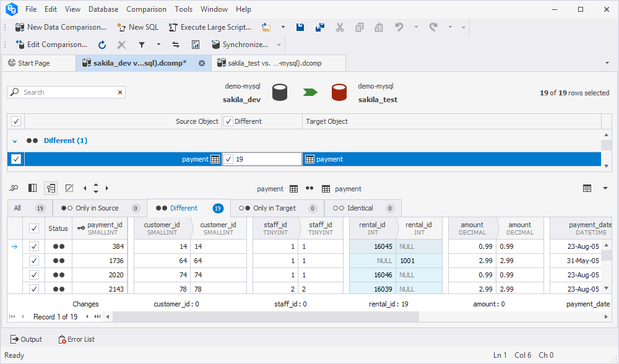Click the horizontal scrollbar of data grid
Screen dimensions: 619x364
point(266,317)
